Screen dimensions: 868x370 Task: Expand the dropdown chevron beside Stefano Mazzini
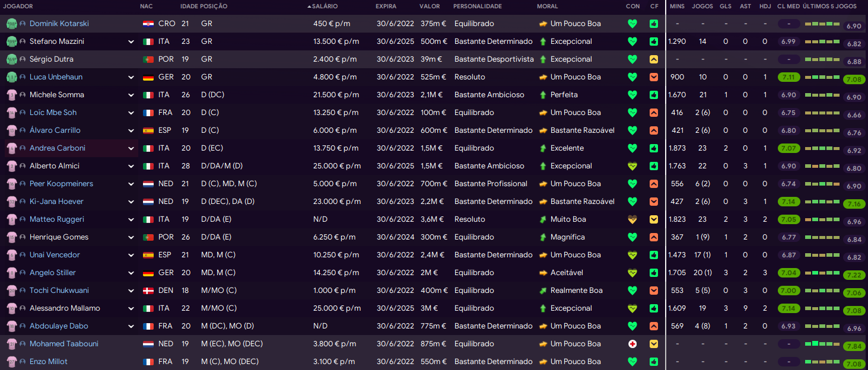[x=131, y=42]
